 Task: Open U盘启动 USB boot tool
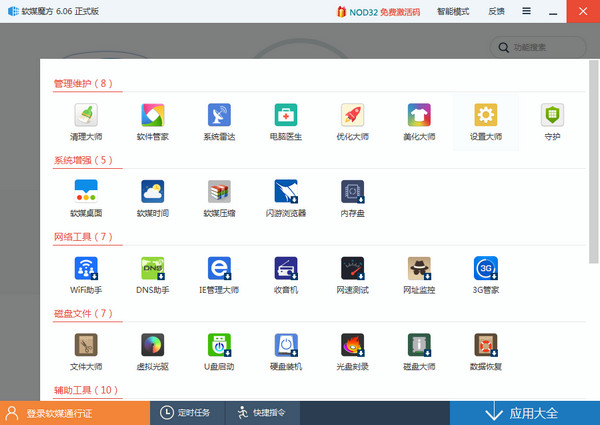pos(219,352)
